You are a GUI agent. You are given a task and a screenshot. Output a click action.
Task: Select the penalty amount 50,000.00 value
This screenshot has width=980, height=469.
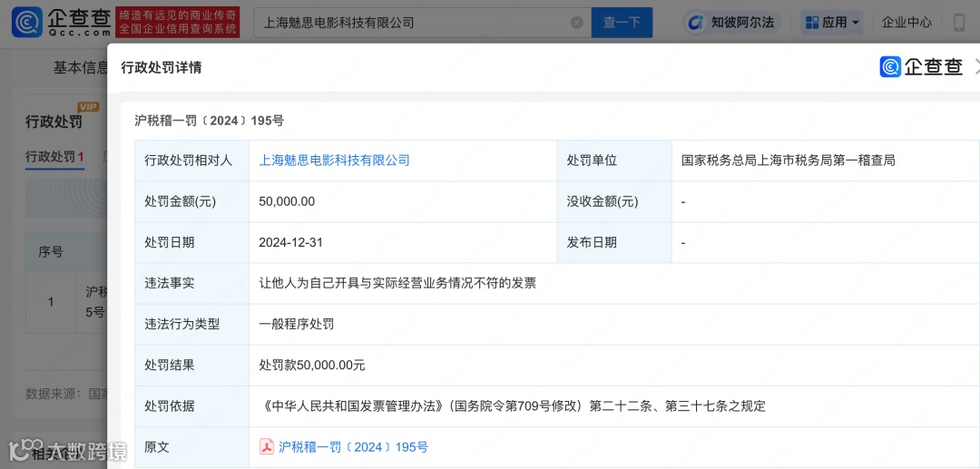pyautogui.click(x=287, y=201)
